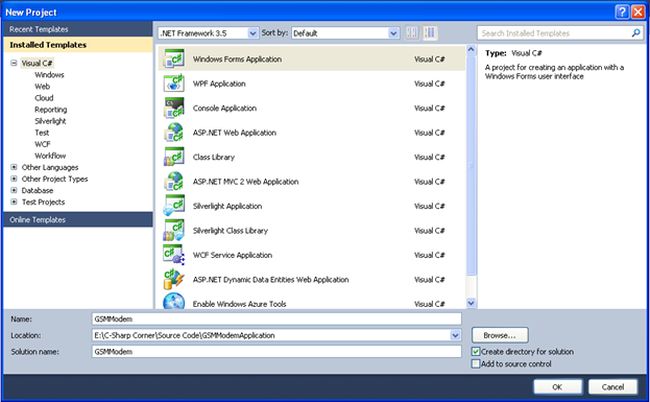Expand the Other Languages node
The width and height of the screenshot is (650, 402).
pyautogui.click(x=14, y=167)
